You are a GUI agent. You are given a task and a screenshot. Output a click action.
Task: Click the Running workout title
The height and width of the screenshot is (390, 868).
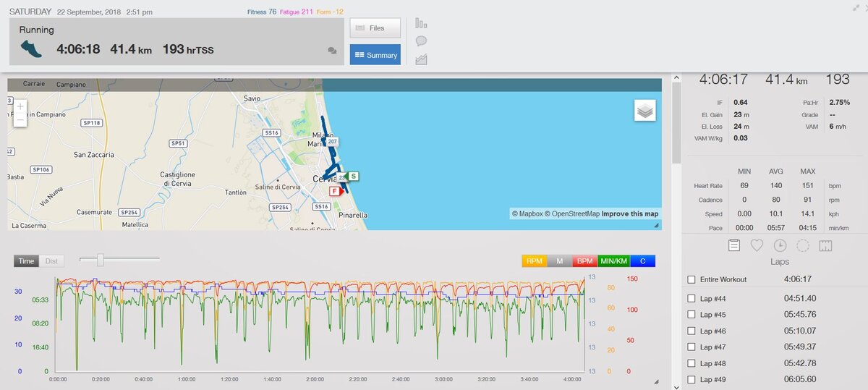(37, 30)
